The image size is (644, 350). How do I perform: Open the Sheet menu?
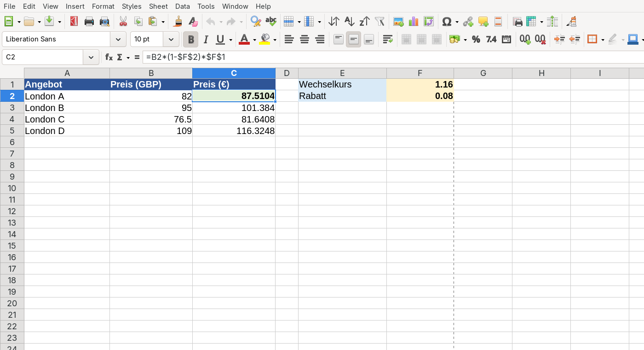pos(158,6)
